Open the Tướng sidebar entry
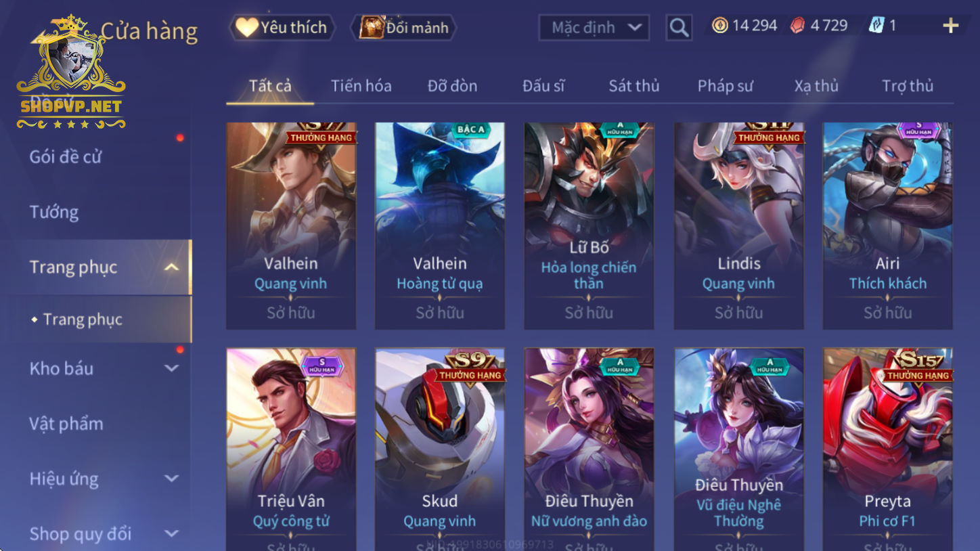 tap(53, 212)
